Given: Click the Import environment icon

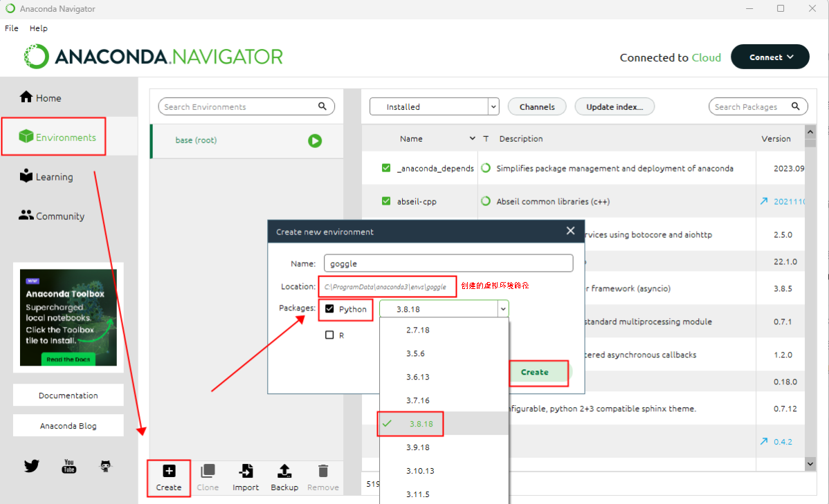Looking at the screenshot, I should pyautogui.click(x=246, y=471).
